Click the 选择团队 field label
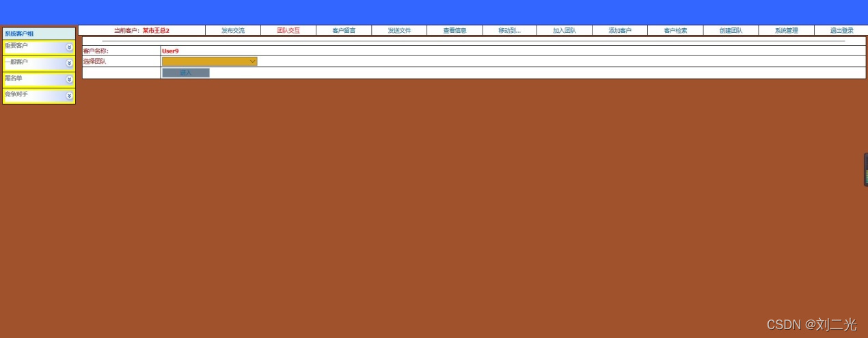The image size is (868, 338). pyautogui.click(x=94, y=62)
